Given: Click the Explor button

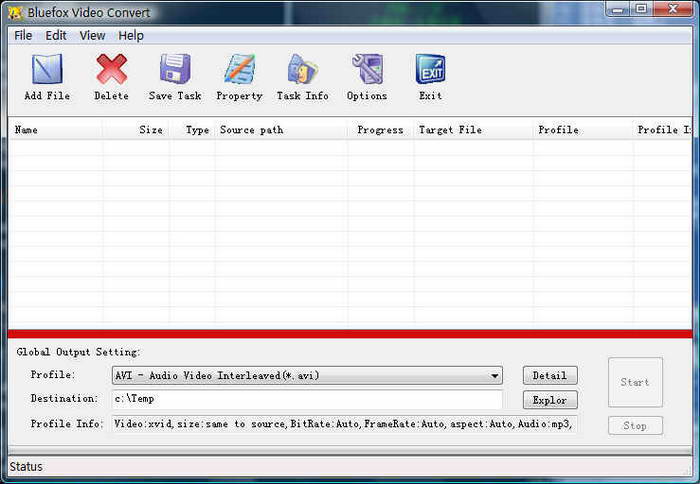Looking at the screenshot, I should (x=550, y=400).
